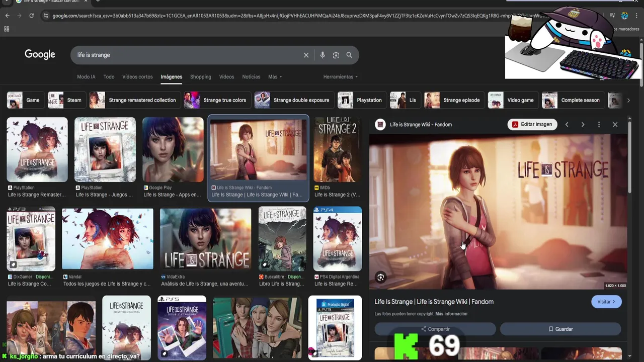Open PlayStation Remastered thumbnail result
644x362 pixels.
(x=37, y=149)
